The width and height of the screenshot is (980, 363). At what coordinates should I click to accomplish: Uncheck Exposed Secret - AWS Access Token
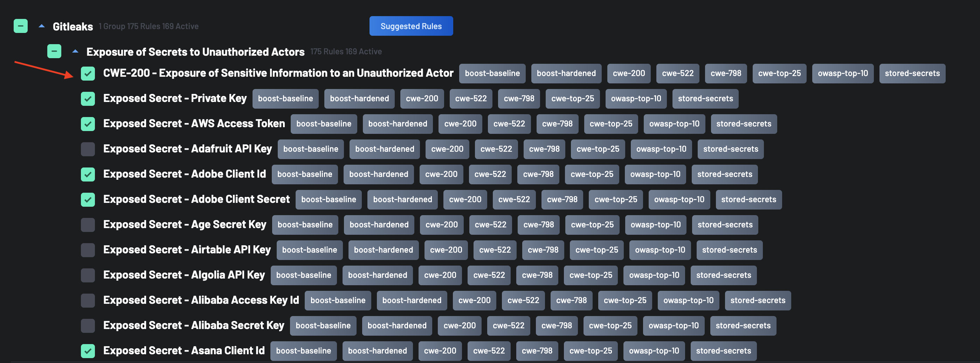pos(88,124)
